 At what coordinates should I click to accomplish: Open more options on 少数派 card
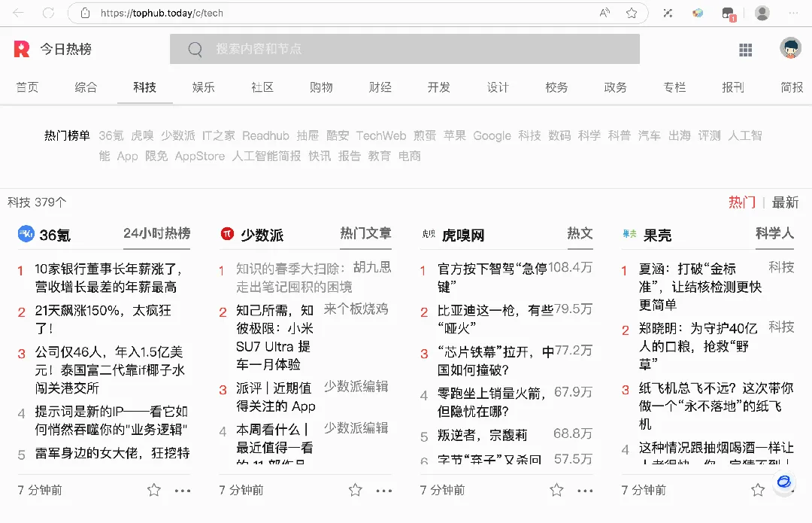tap(383, 491)
